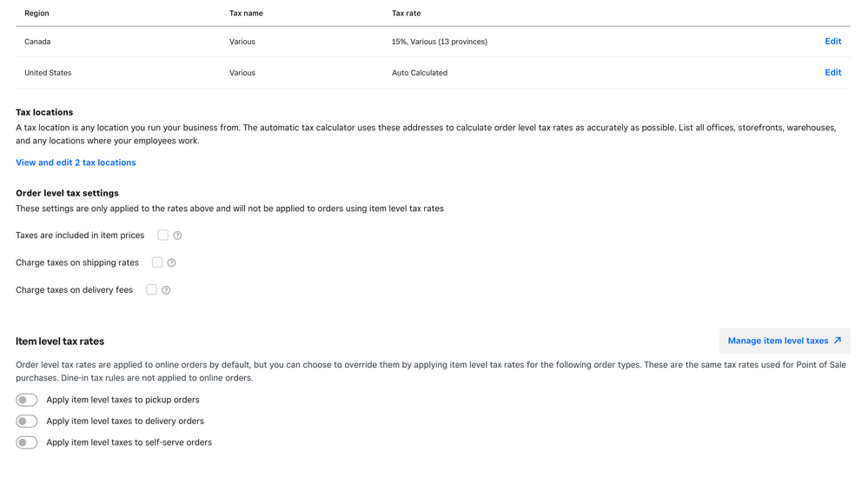Open View and edit 2 tax locations

click(76, 163)
